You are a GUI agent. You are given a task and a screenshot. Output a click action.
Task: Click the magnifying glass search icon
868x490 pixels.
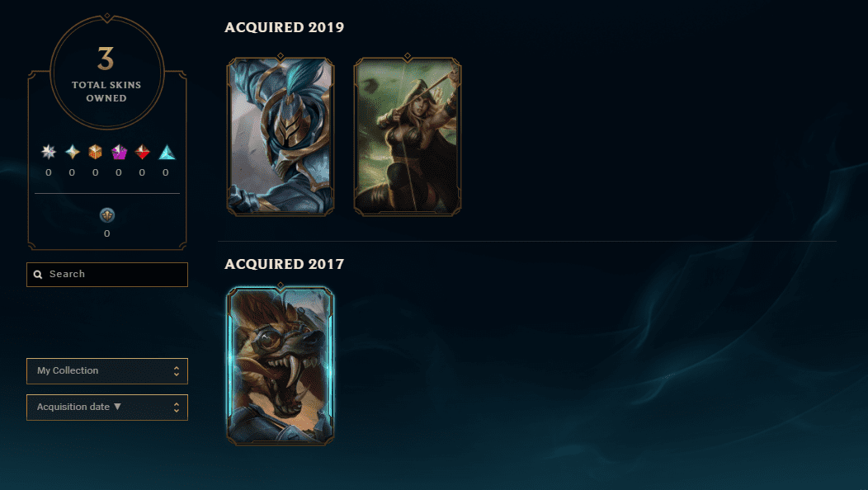pos(38,275)
